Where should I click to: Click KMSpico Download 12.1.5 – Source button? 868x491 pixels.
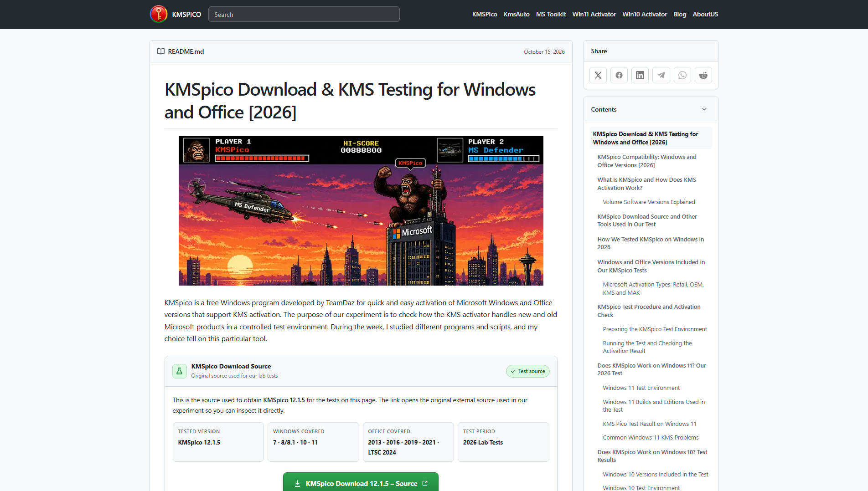tap(361, 483)
